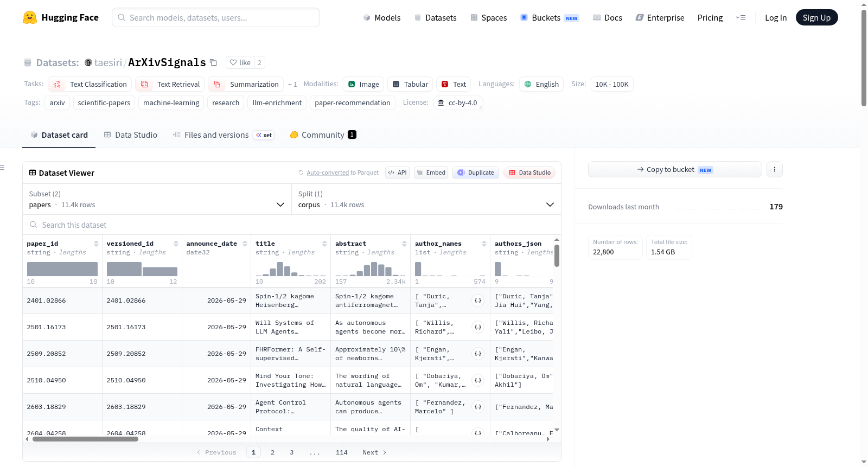Open the Enterprise menu item
This screenshot has width=868, height=467.
click(x=660, y=17)
